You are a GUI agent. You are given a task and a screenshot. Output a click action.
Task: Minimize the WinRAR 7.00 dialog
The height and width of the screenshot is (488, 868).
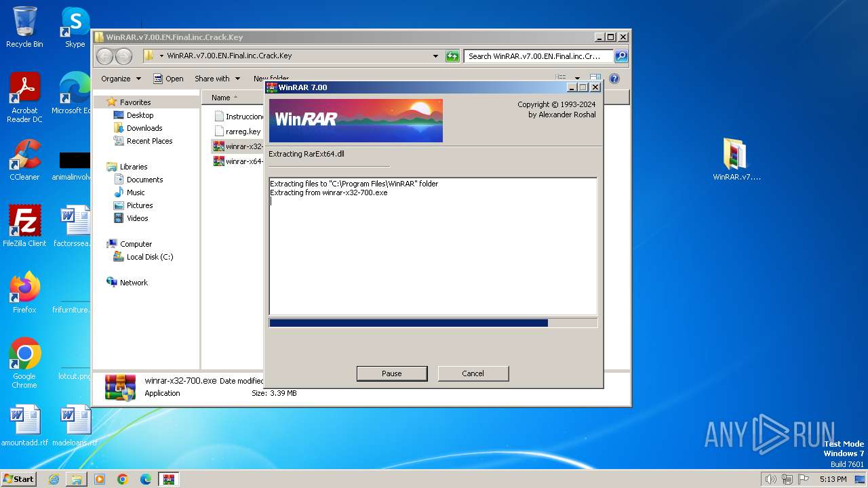click(x=572, y=87)
